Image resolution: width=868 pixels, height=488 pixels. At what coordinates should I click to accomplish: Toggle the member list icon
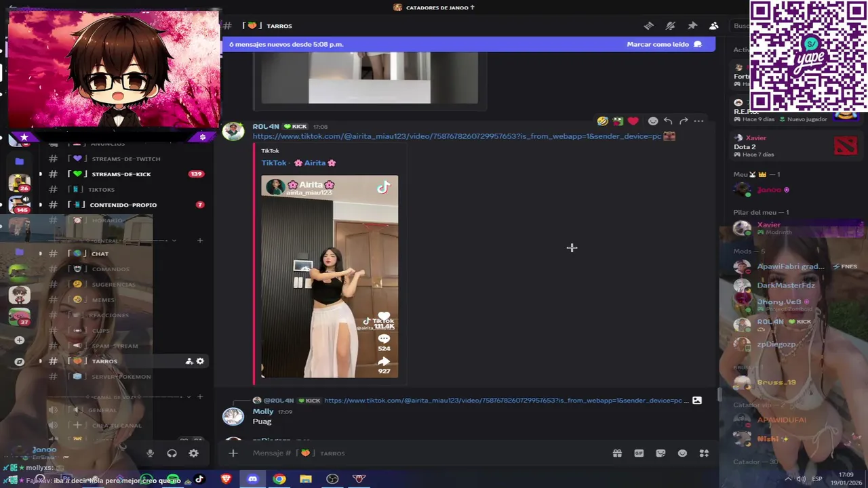[714, 26]
